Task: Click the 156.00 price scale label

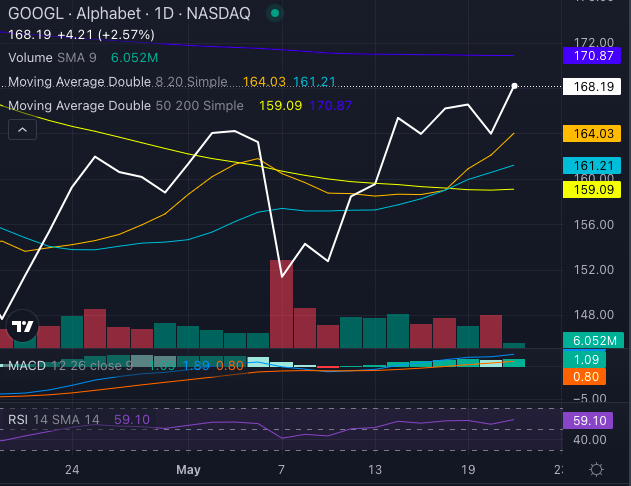Action: click(x=594, y=224)
